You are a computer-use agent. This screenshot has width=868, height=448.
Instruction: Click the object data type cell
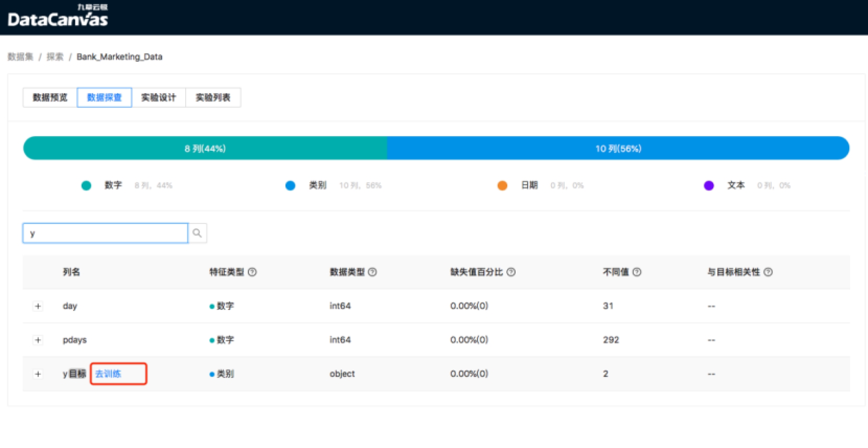click(x=342, y=374)
